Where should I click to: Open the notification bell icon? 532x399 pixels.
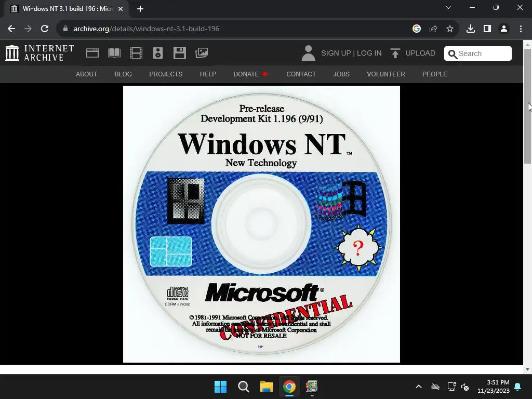(x=518, y=387)
